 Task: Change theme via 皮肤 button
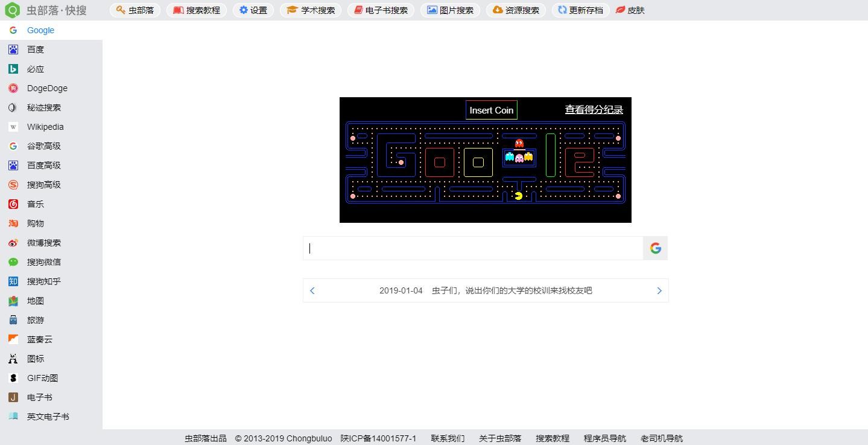630,10
